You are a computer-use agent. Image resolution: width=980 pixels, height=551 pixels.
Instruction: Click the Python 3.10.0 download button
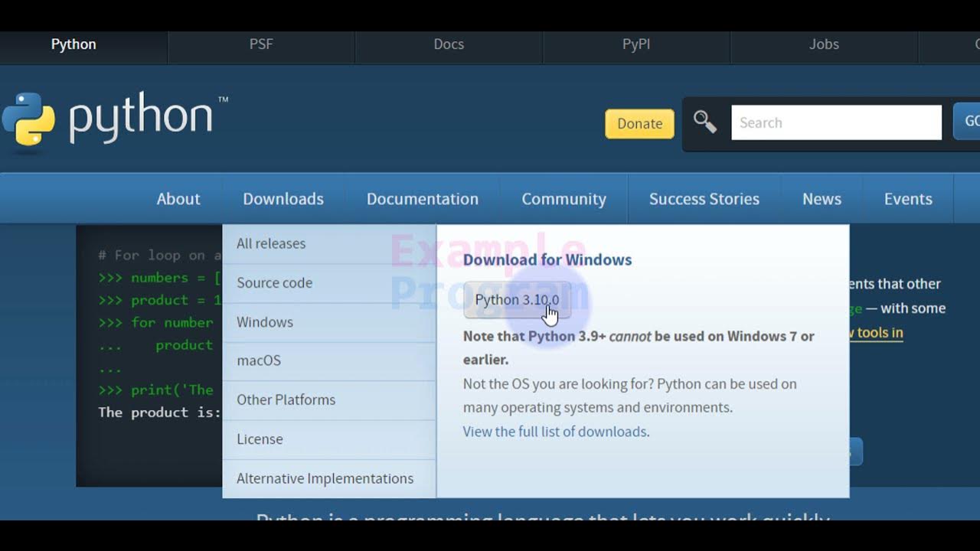[x=517, y=300]
